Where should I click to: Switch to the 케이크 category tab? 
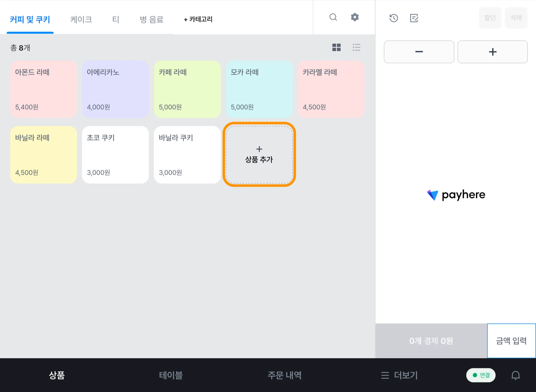point(81,19)
